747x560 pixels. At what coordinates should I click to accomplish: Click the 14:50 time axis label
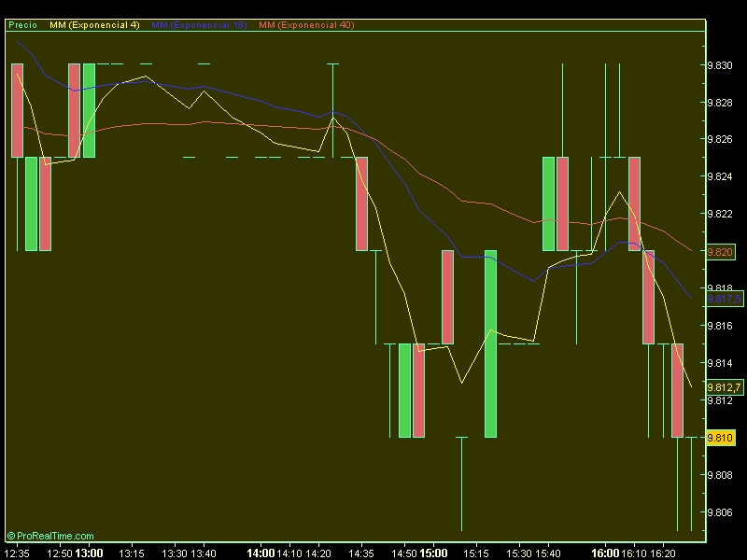(x=404, y=553)
